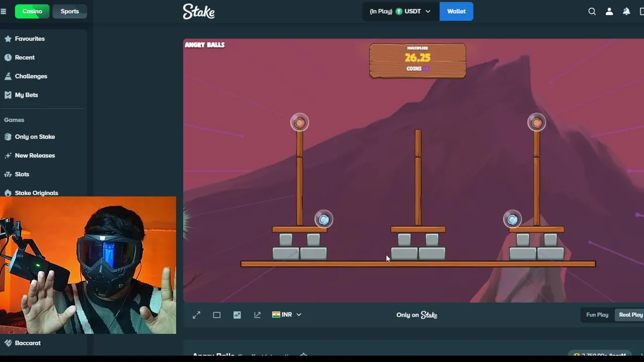Image resolution: width=644 pixels, height=362 pixels.
Task: Click the Stake logo
Action: (x=199, y=12)
